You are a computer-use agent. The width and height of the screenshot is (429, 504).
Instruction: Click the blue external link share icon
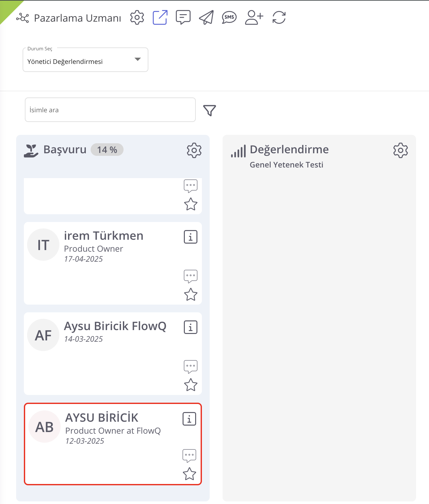click(160, 17)
